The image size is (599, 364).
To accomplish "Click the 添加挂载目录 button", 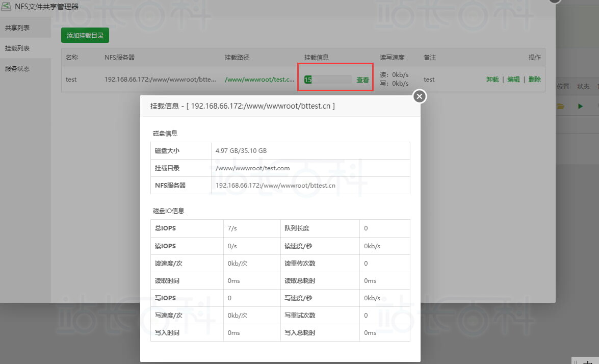I will coord(85,35).
